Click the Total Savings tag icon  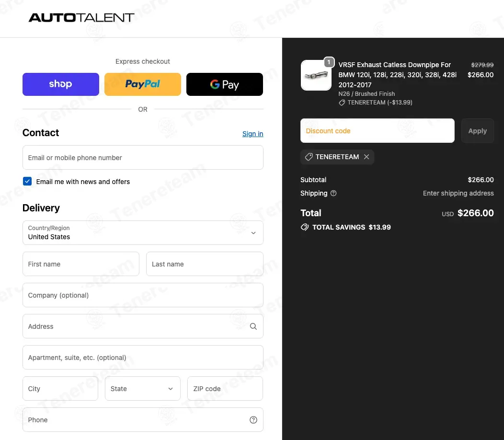click(x=305, y=227)
